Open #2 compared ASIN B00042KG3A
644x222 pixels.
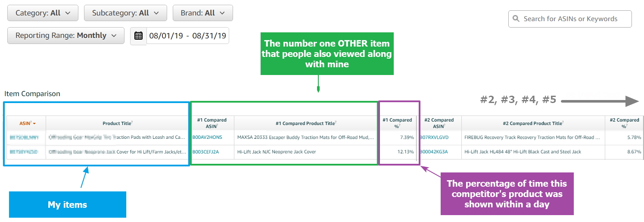(x=434, y=152)
